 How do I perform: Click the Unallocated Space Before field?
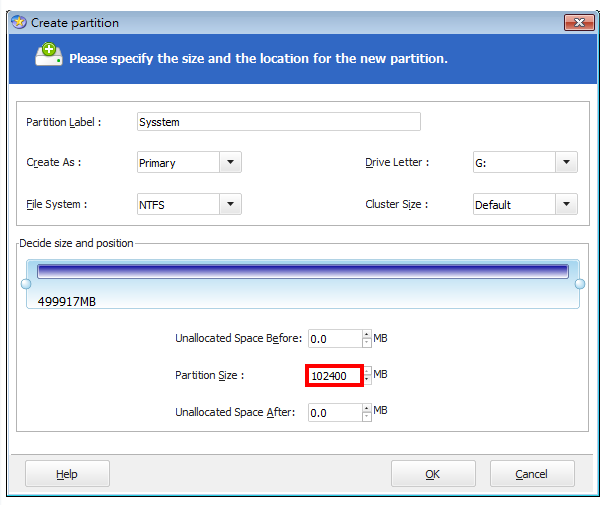(x=335, y=339)
